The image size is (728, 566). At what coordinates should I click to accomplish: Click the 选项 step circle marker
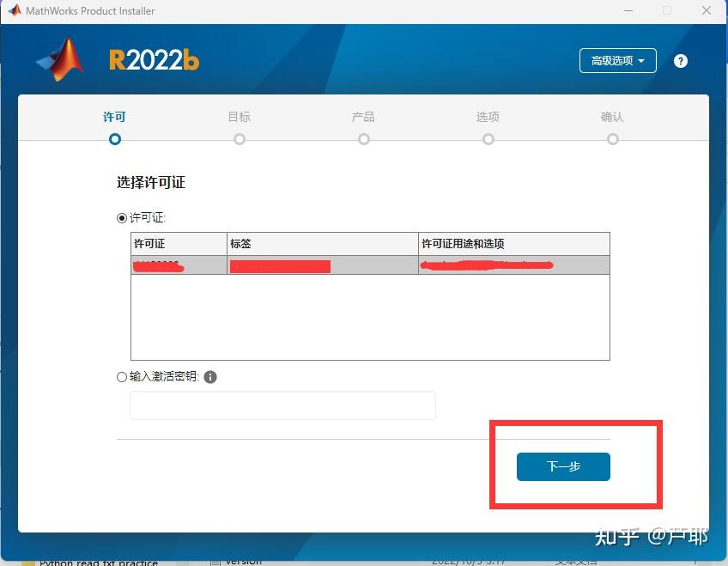tap(488, 139)
